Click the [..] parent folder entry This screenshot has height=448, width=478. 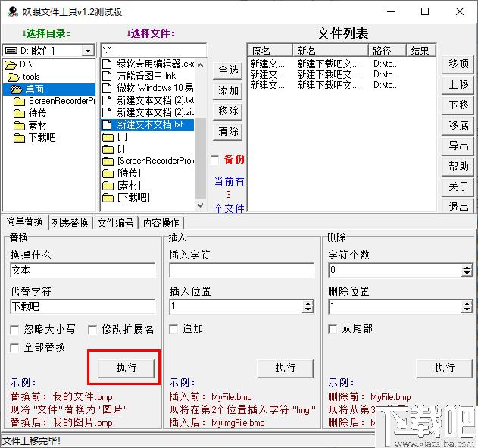[x=114, y=136]
